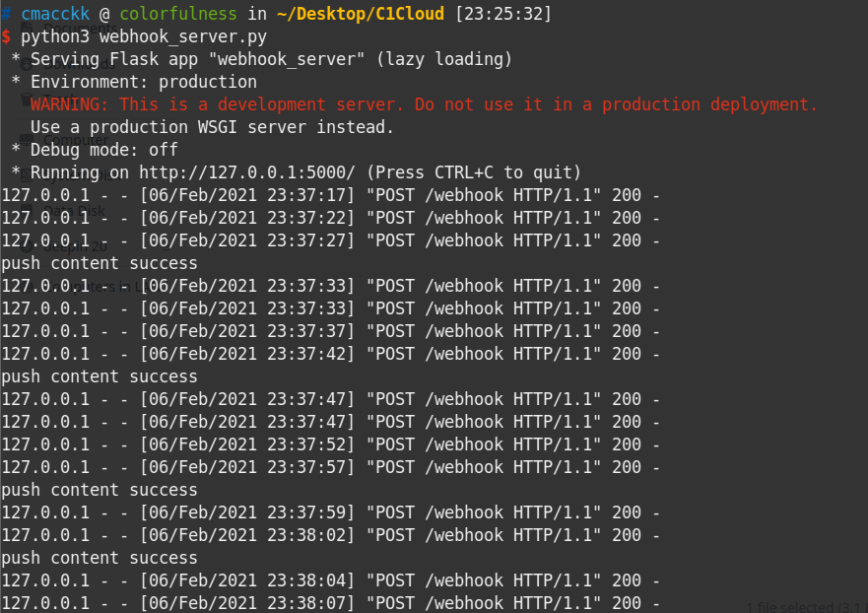
Task: Click the first 'push content success' line
Action: (100, 263)
